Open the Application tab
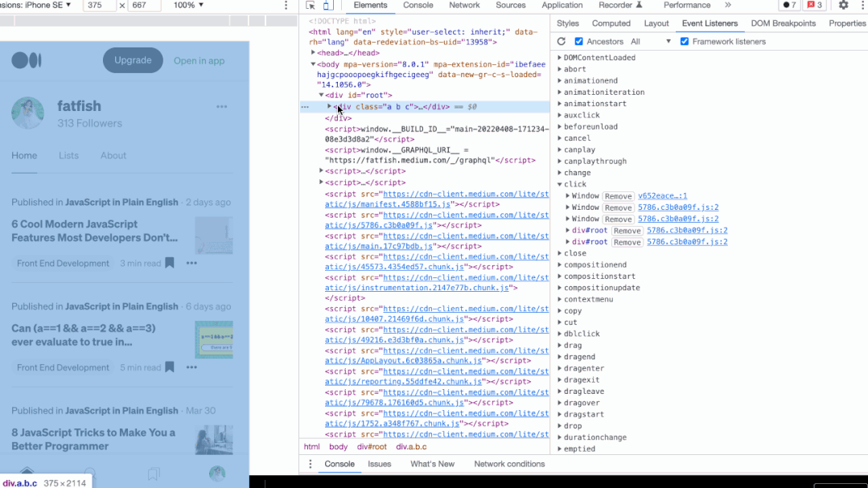Screen dimensions: 868x488 click(562, 5)
